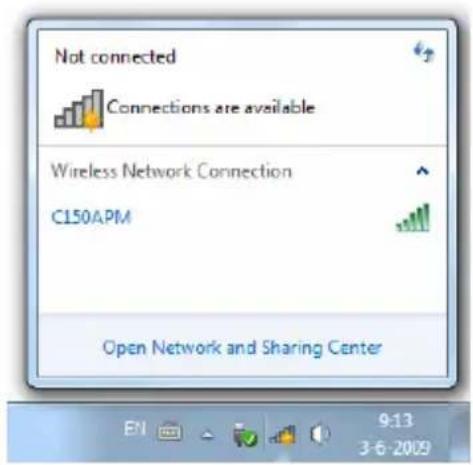Click the Connections are available text
The image size is (473, 465).
[211, 107]
